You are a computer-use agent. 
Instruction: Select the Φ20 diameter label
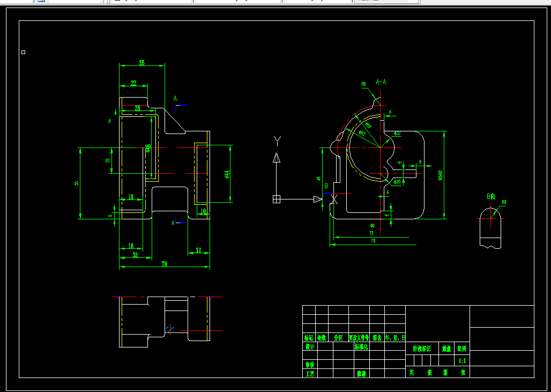pos(397,182)
